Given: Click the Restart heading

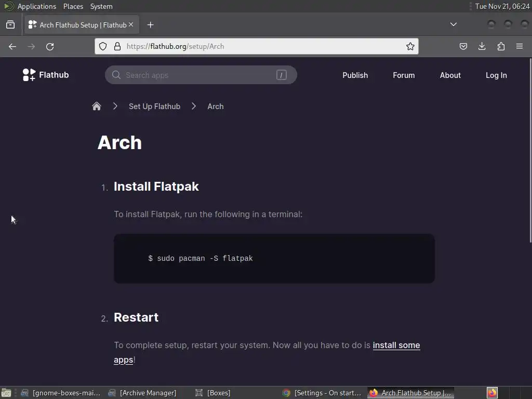Looking at the screenshot, I should (x=136, y=317).
